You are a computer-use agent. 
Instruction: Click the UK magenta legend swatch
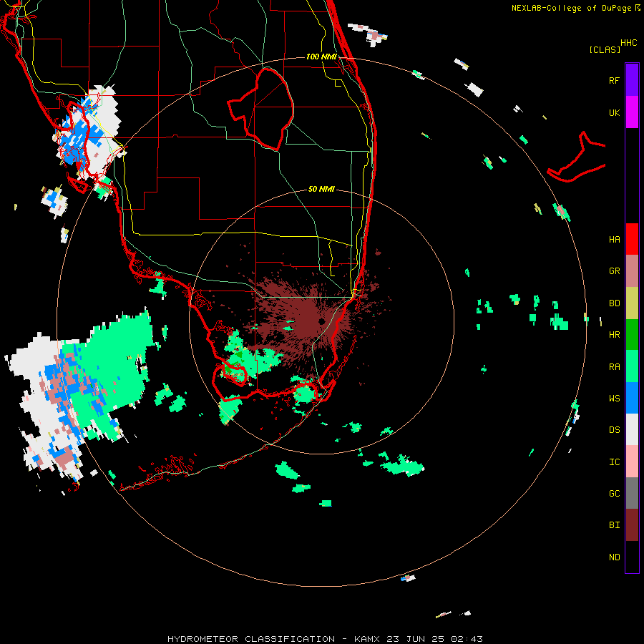point(632,112)
